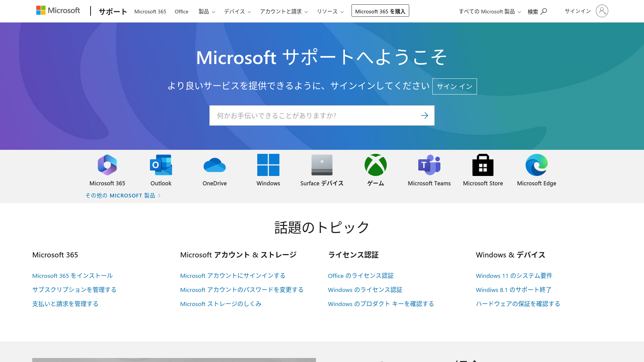Click the account avatar icon at top right
The height and width of the screenshot is (362, 644).
[x=602, y=11]
